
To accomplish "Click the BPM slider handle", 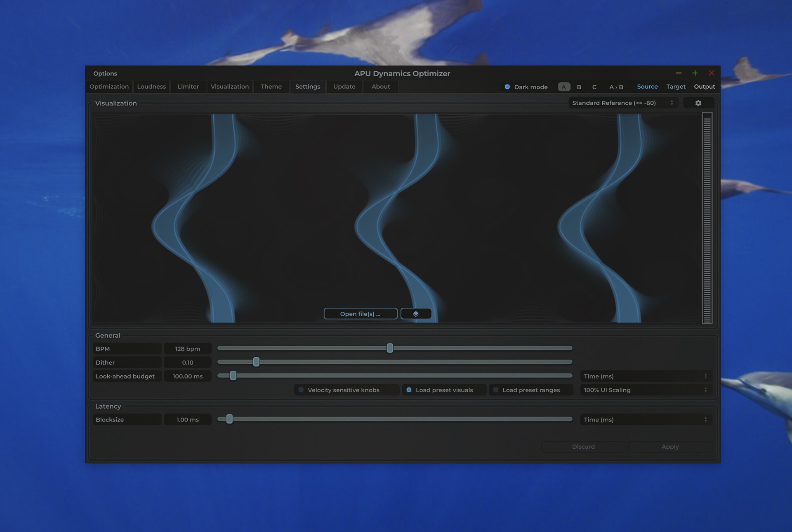I will click(x=390, y=348).
